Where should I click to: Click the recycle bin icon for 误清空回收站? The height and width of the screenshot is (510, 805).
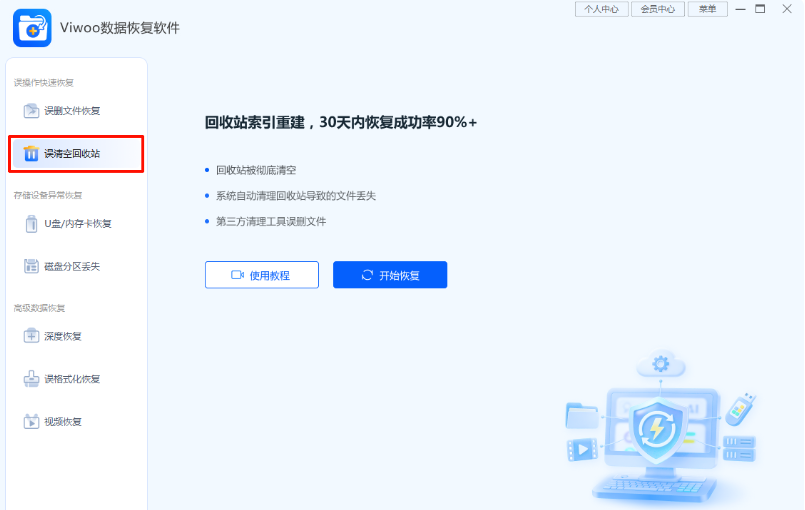pos(31,153)
